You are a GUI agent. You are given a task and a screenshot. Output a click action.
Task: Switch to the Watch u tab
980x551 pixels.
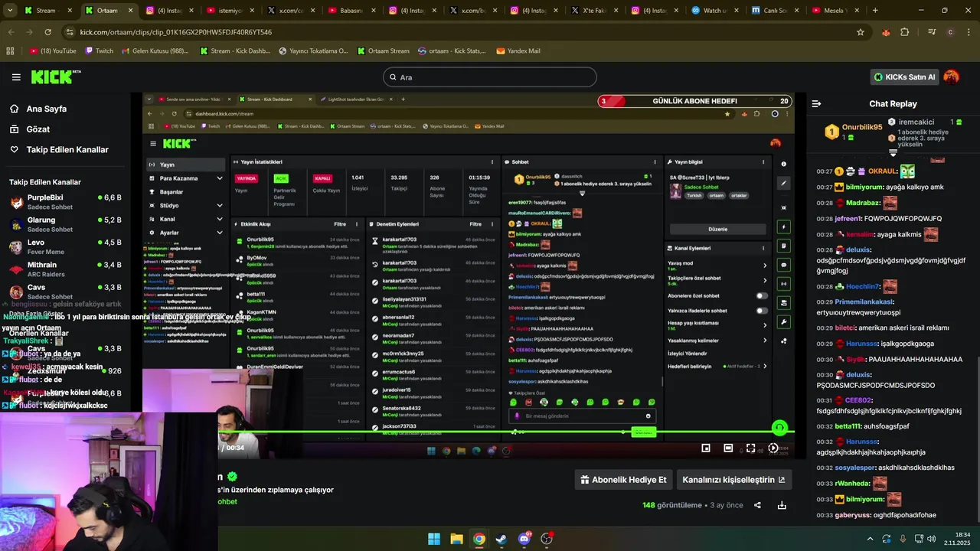[x=714, y=11]
